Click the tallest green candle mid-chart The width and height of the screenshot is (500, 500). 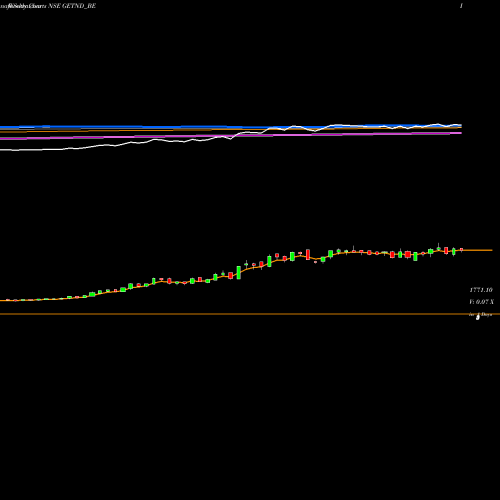pos(239,272)
